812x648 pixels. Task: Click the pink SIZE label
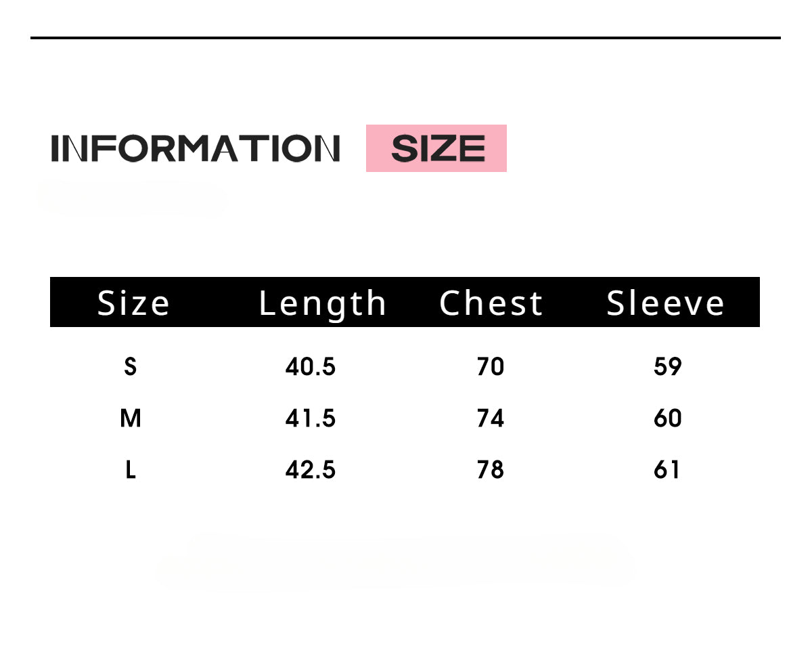pyautogui.click(x=436, y=148)
